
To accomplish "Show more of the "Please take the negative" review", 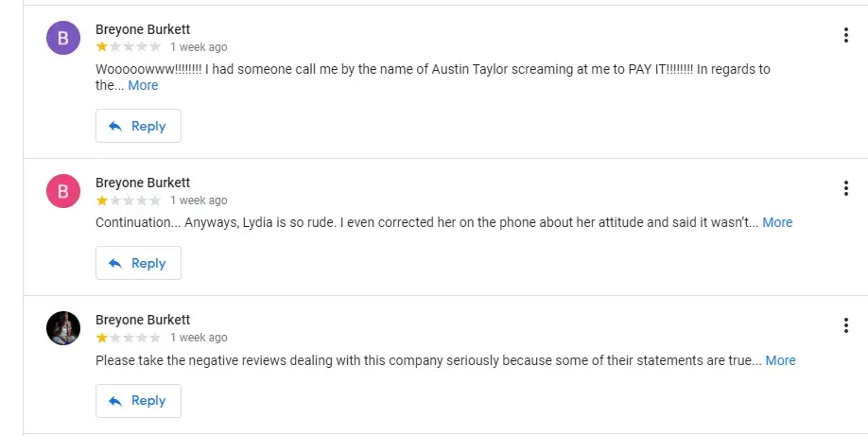I will (x=780, y=360).
